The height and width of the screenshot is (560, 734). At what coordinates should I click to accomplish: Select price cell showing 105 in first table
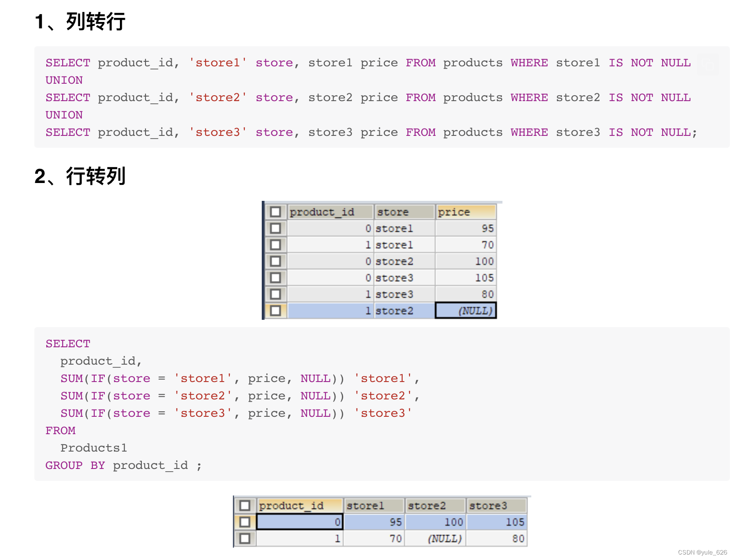[466, 278]
